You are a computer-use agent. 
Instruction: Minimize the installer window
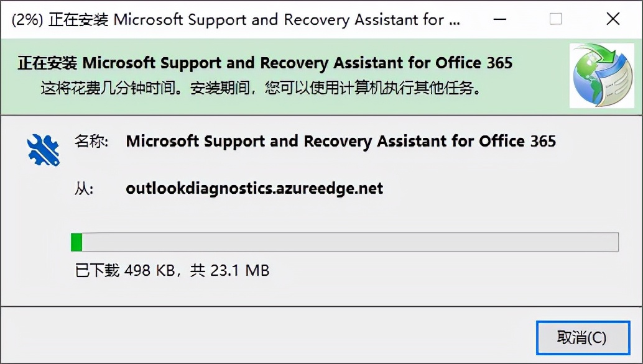(499, 19)
